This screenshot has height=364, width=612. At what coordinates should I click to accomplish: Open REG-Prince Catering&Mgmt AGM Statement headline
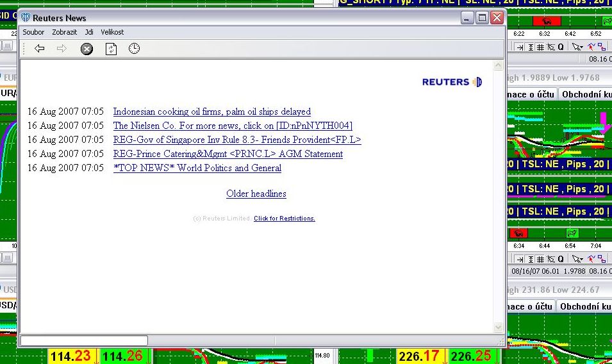coord(228,154)
